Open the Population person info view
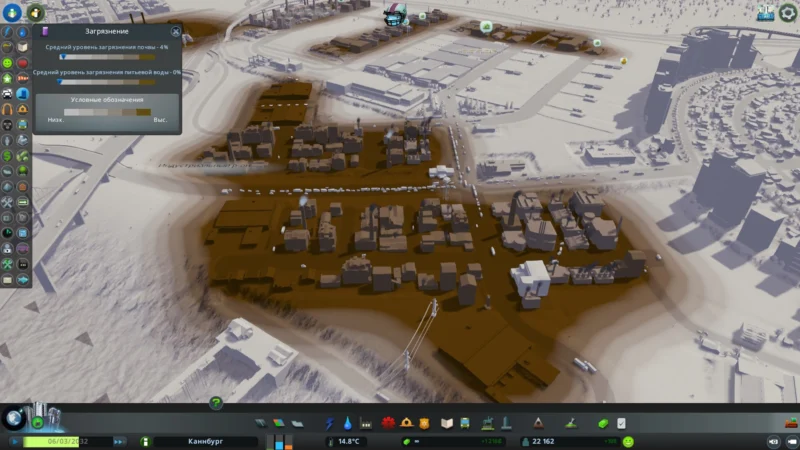 pos(7,140)
